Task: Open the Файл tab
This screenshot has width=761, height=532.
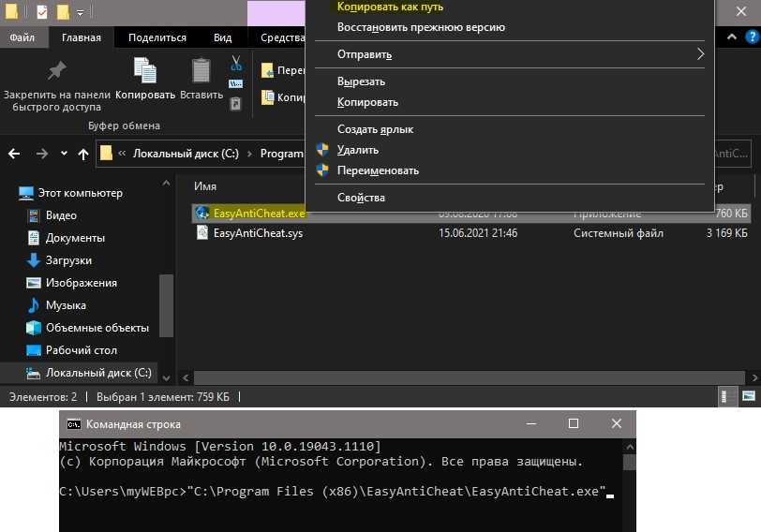Action: [x=22, y=37]
